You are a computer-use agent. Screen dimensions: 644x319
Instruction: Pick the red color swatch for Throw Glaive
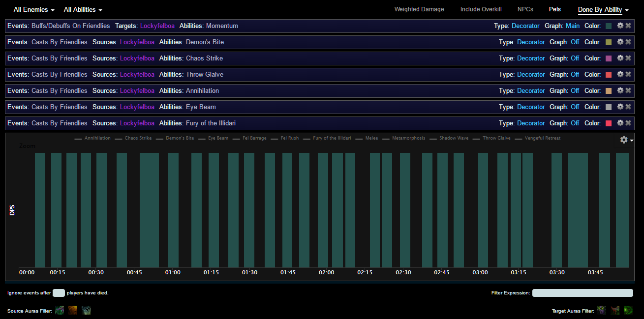tap(609, 75)
